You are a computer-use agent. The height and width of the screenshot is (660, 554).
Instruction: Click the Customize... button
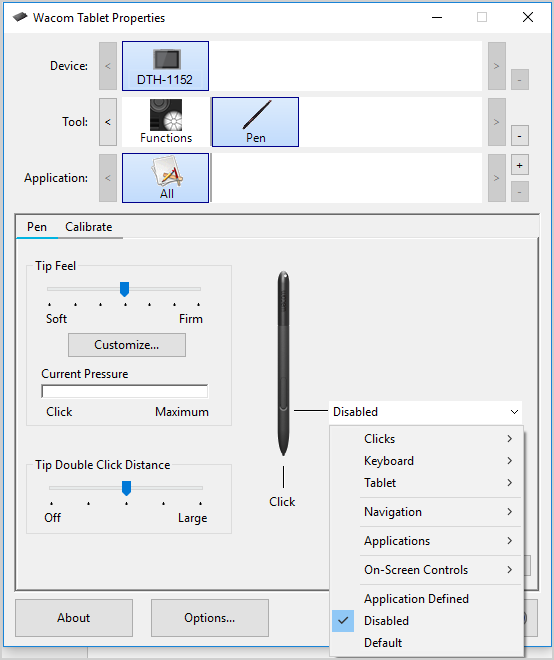pos(127,345)
